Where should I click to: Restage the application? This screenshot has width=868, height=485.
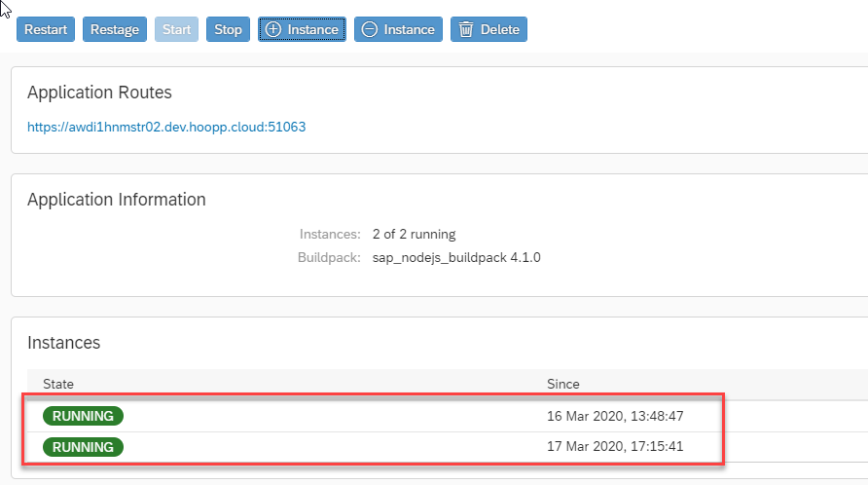pos(115,29)
